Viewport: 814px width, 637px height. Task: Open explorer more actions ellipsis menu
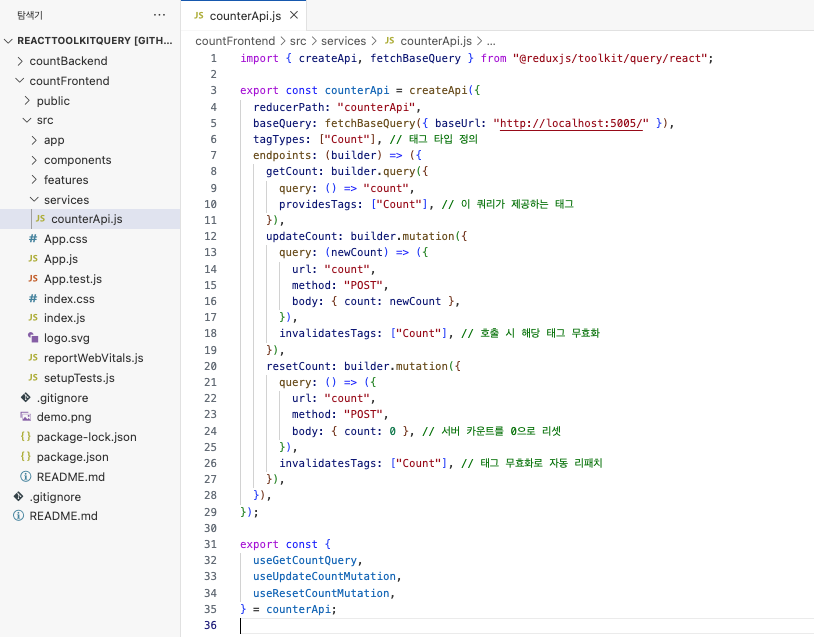click(159, 15)
